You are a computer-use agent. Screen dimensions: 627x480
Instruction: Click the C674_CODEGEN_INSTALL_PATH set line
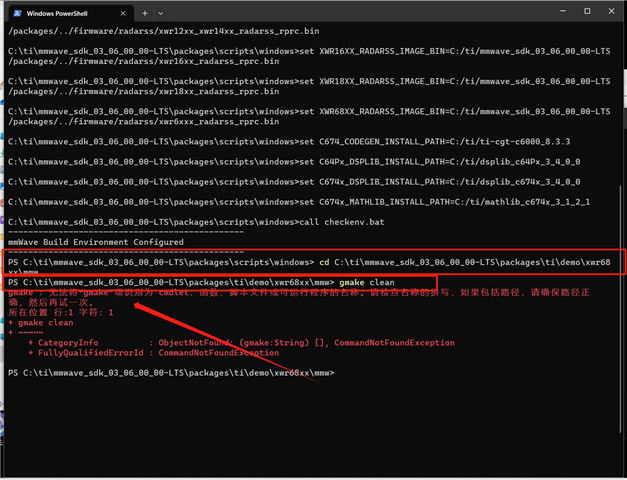[289, 142]
